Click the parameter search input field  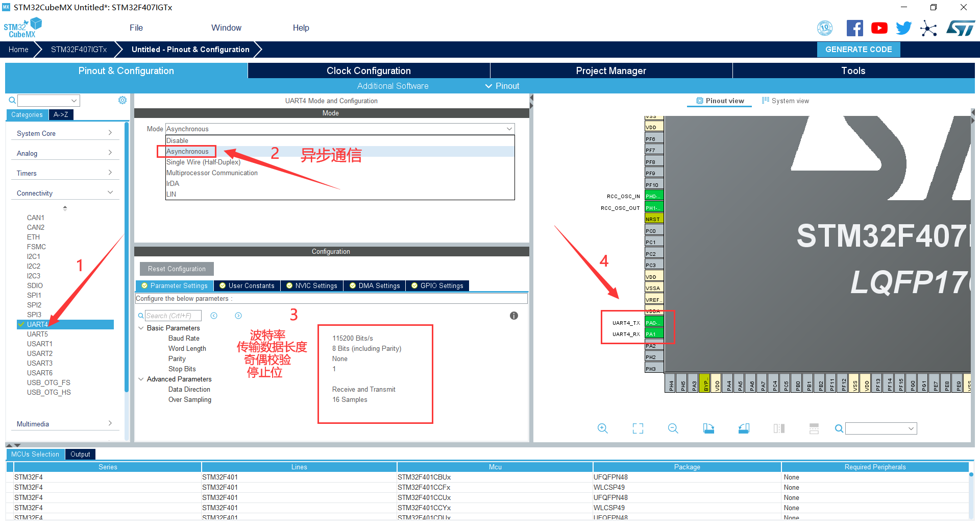click(x=173, y=316)
